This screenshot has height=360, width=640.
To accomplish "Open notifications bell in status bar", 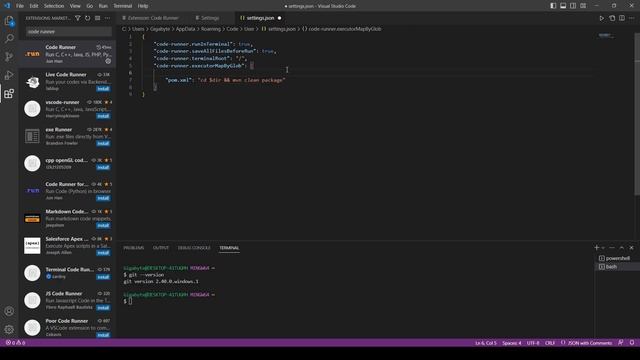I will coord(631,343).
